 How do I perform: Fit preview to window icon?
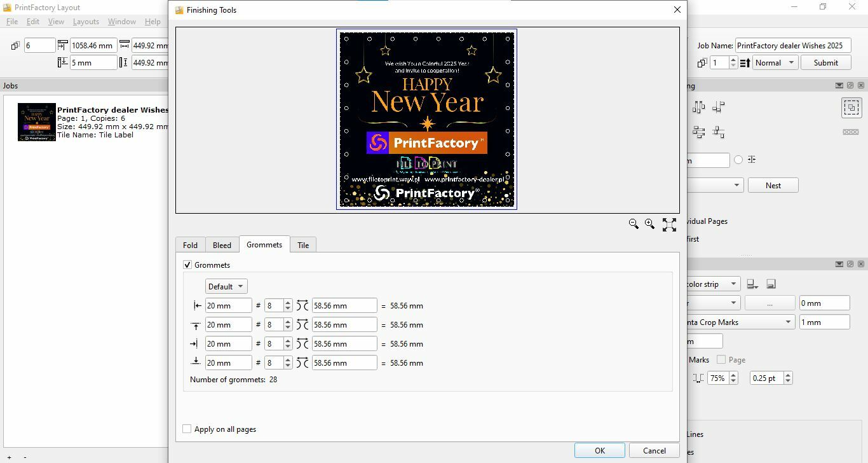point(669,225)
